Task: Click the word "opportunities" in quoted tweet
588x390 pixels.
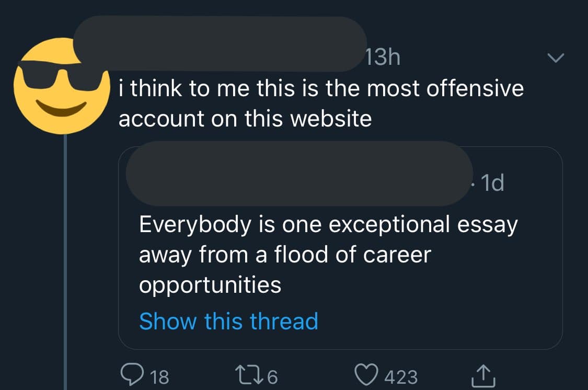Action: point(210,285)
